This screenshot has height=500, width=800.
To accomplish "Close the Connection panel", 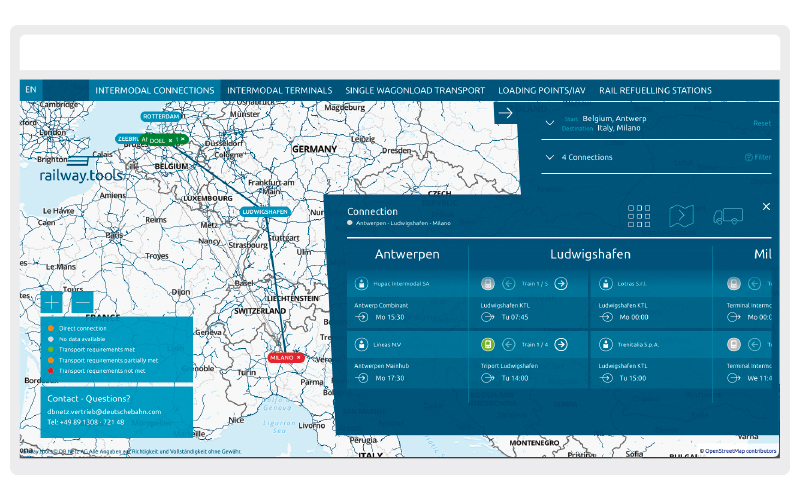I will point(766,207).
